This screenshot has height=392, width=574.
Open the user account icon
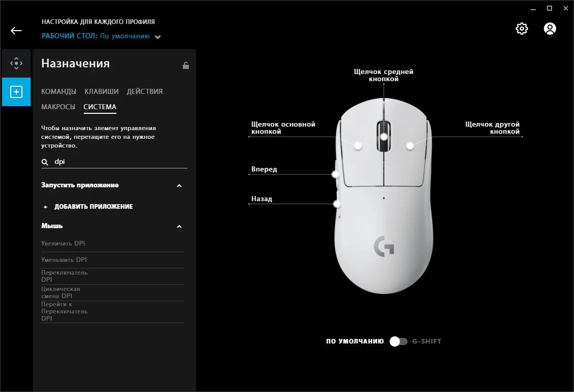click(x=550, y=29)
